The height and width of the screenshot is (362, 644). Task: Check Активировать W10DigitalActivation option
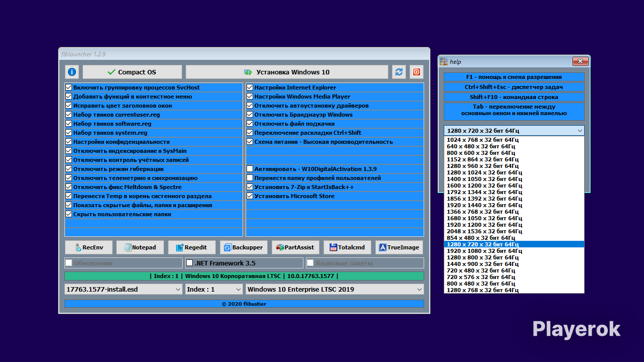click(250, 169)
